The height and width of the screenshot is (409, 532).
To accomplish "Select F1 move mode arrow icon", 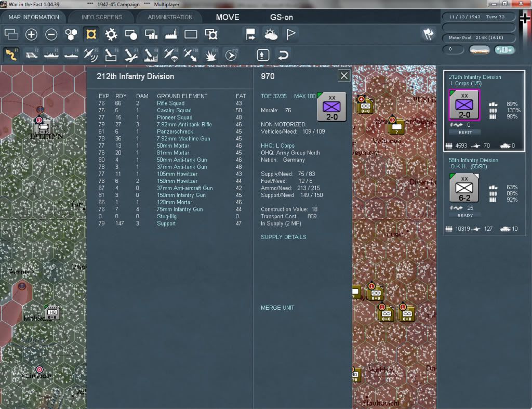I will [11, 55].
